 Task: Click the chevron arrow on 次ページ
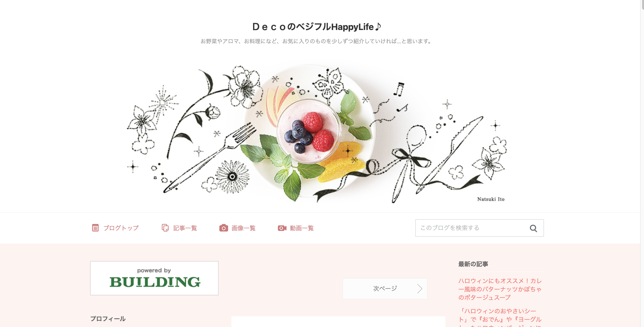pyautogui.click(x=420, y=288)
